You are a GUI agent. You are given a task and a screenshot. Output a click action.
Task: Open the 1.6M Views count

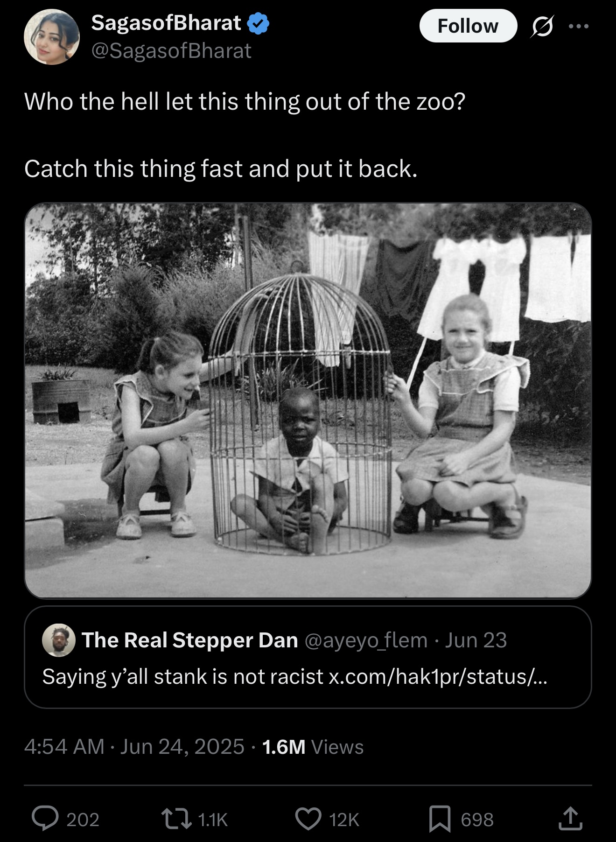pos(313,746)
